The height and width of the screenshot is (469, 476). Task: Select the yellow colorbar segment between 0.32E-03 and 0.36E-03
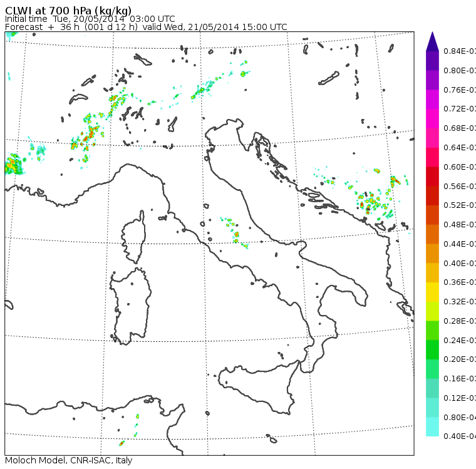tap(432, 292)
